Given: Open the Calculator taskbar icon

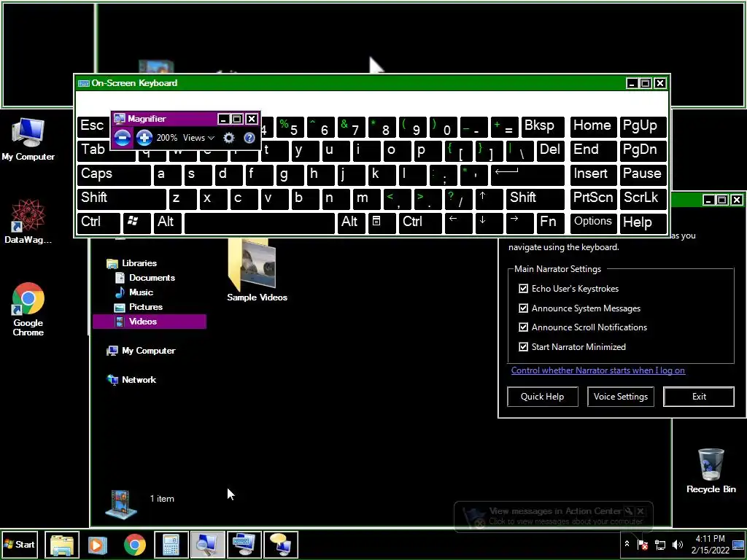Looking at the screenshot, I should point(171,544).
